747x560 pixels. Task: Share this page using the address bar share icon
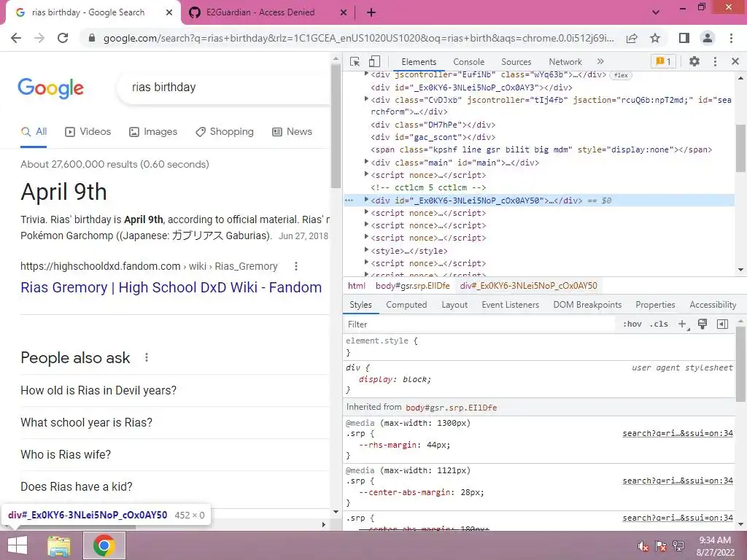click(632, 38)
